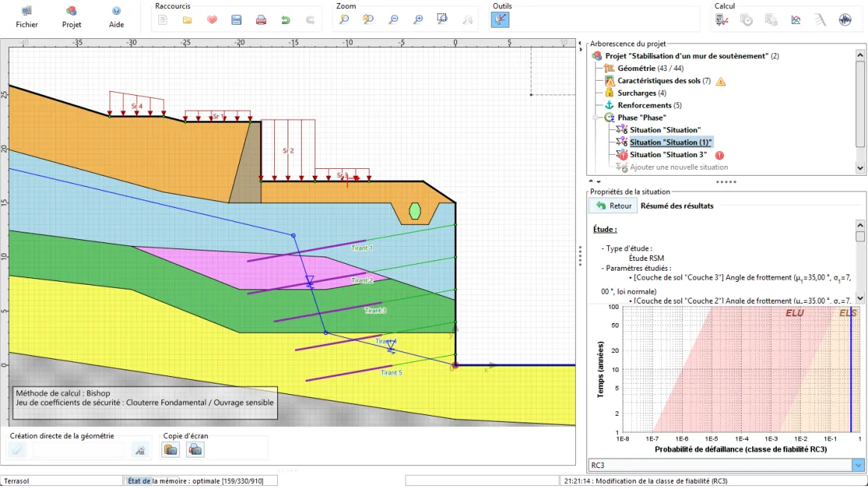The width and height of the screenshot is (868, 489).
Task: Open the yellow folder shortcut icon
Action: point(187,20)
